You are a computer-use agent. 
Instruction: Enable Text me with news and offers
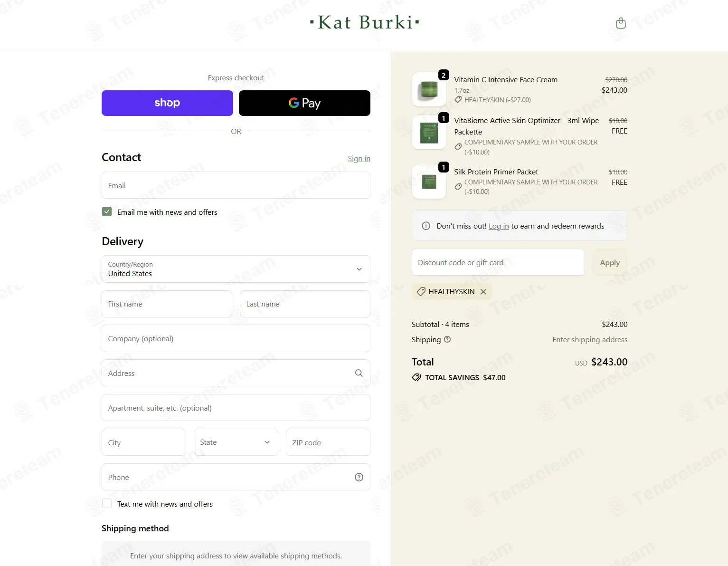[107, 503]
